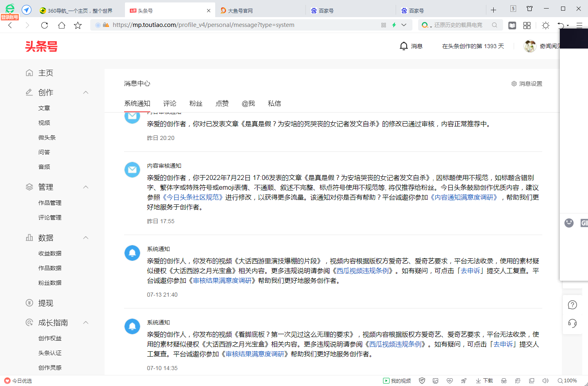This screenshot has height=386, width=588.
Task: Click the undo close-tab icon
Action: click(x=561, y=25)
